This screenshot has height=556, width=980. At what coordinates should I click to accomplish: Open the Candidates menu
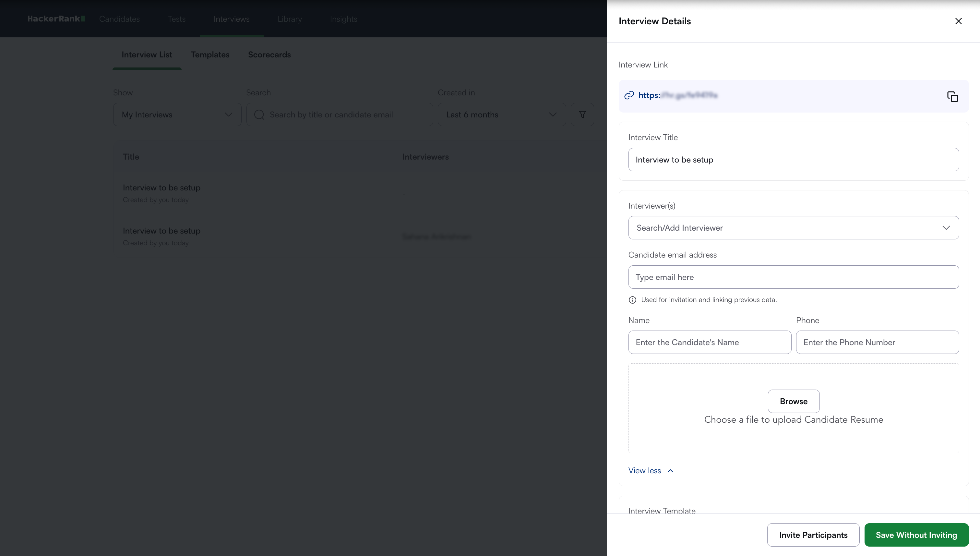tap(119, 19)
